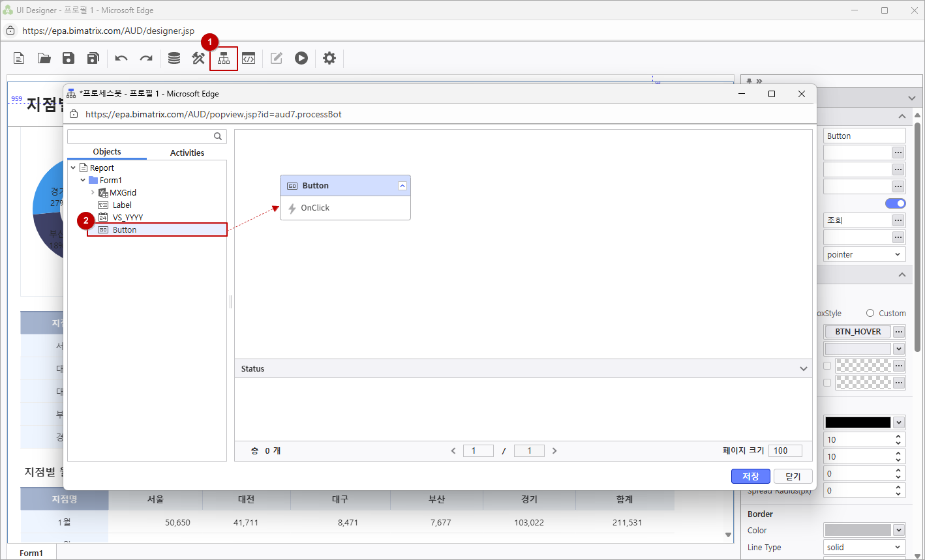Open the Process Bot hierarchy icon
This screenshot has height=560, width=925.
(x=224, y=59)
